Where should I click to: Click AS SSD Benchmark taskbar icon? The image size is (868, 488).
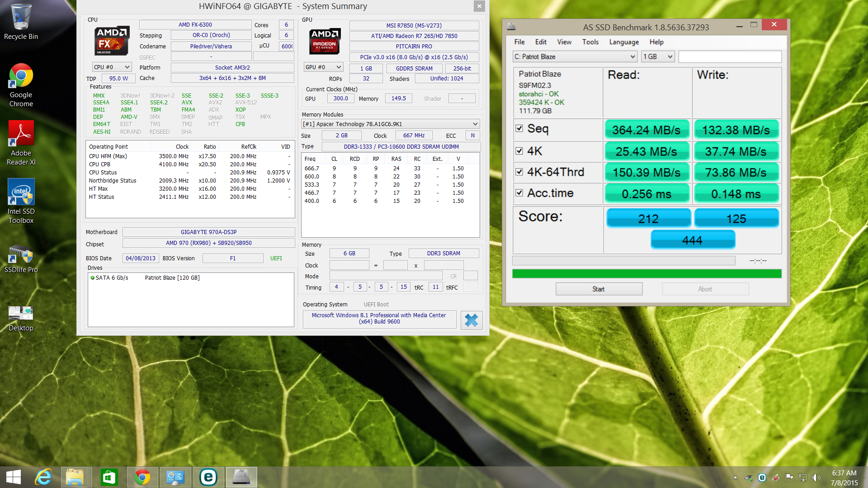241,477
